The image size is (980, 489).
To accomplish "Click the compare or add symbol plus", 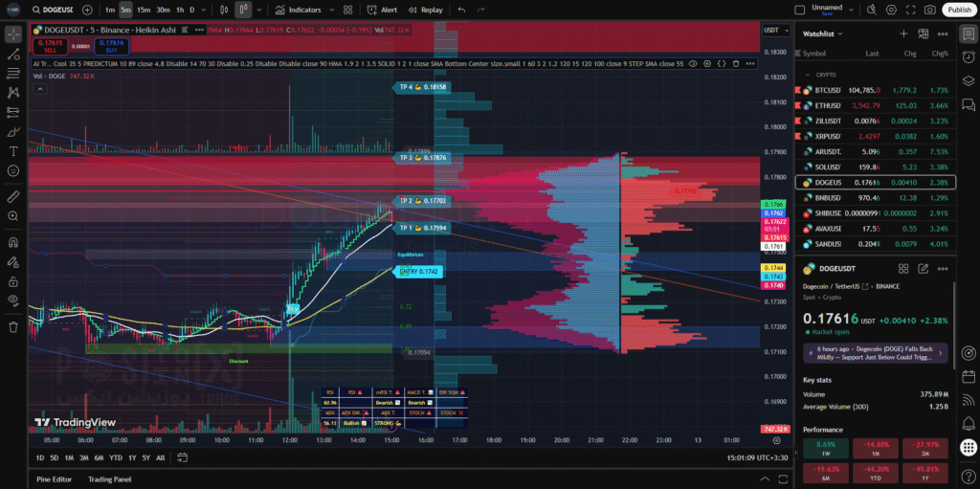I will point(87,10).
